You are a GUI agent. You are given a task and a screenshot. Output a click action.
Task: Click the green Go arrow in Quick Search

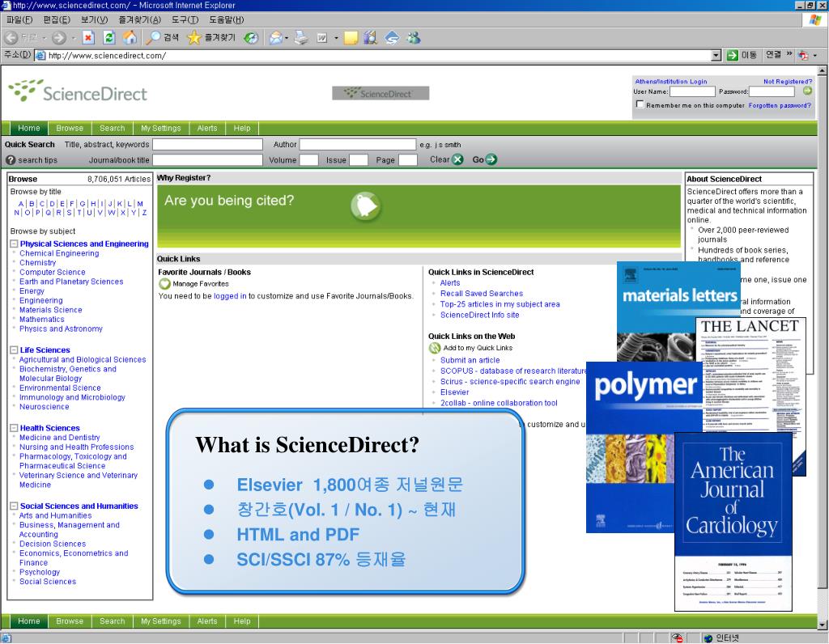pyautogui.click(x=491, y=159)
